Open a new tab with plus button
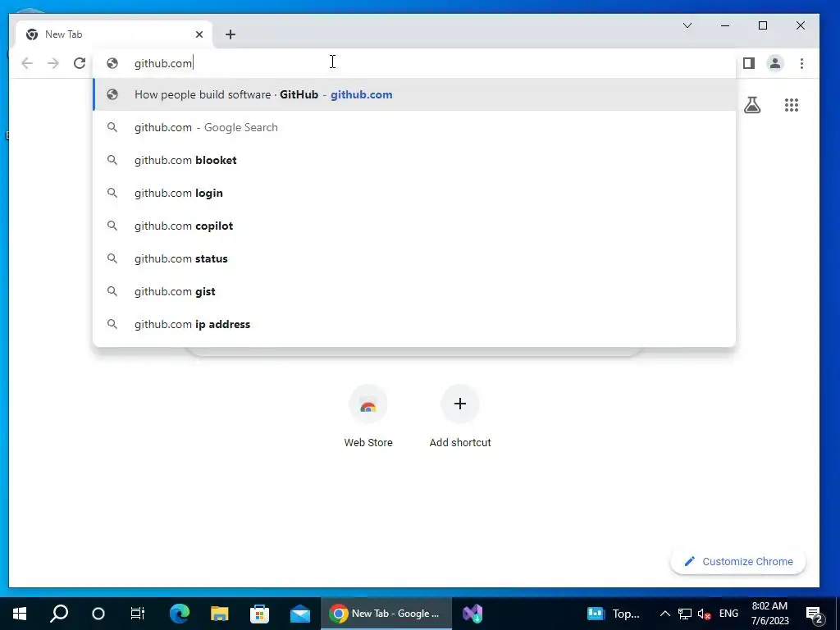Viewport: 840px width, 630px height. click(x=231, y=34)
